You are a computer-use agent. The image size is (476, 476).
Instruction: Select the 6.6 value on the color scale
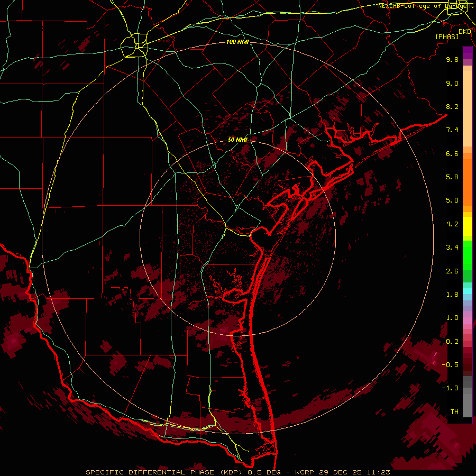452,153
